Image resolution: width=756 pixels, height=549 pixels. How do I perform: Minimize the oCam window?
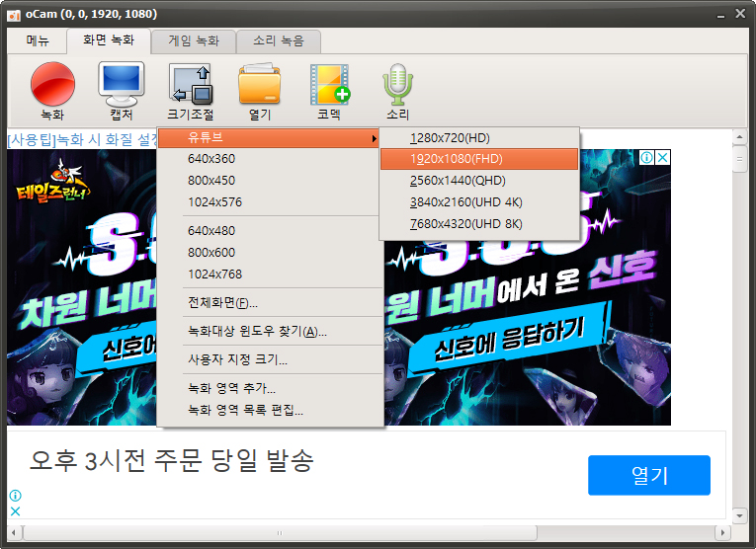pyautogui.click(x=720, y=15)
